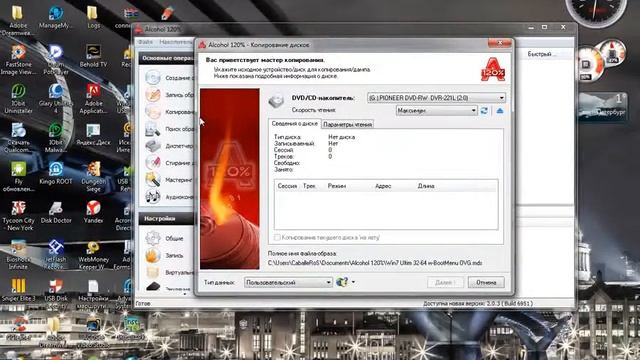640x360 pixels.
Task: Open the WebMoney Keeper desktop shortcut
Action: click(x=93, y=255)
